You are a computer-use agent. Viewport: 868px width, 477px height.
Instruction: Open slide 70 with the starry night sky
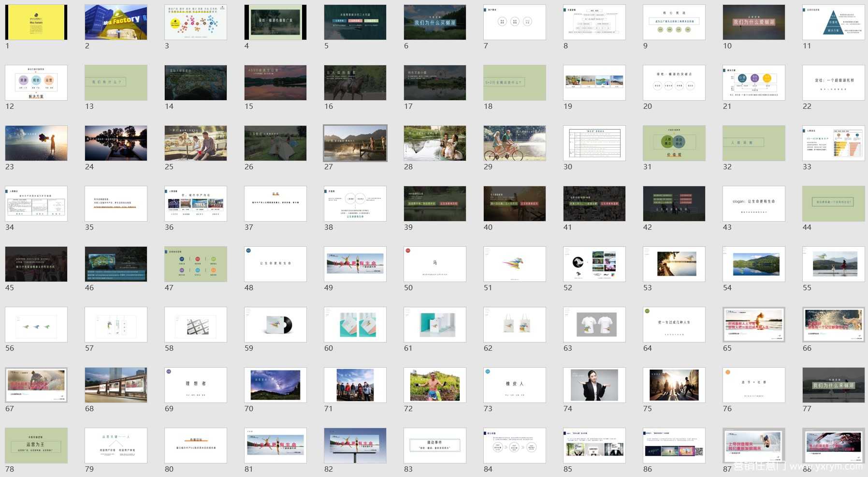click(275, 385)
